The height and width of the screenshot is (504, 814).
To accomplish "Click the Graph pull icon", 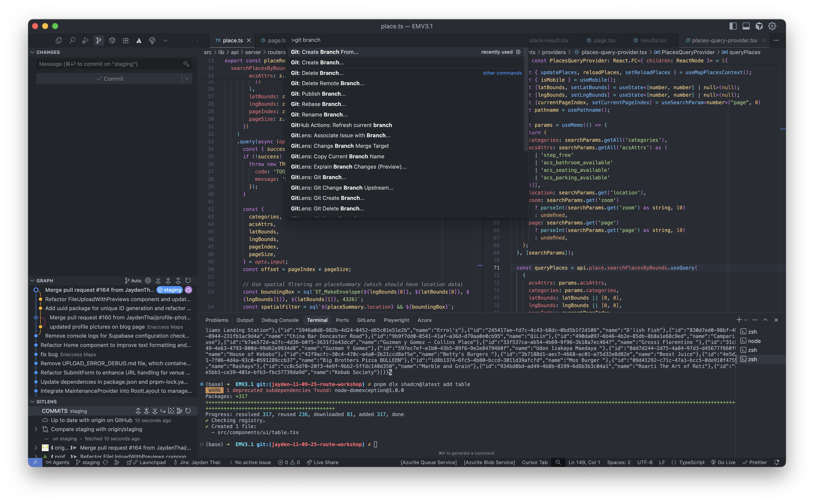I will pyautogui.click(x=168, y=281).
